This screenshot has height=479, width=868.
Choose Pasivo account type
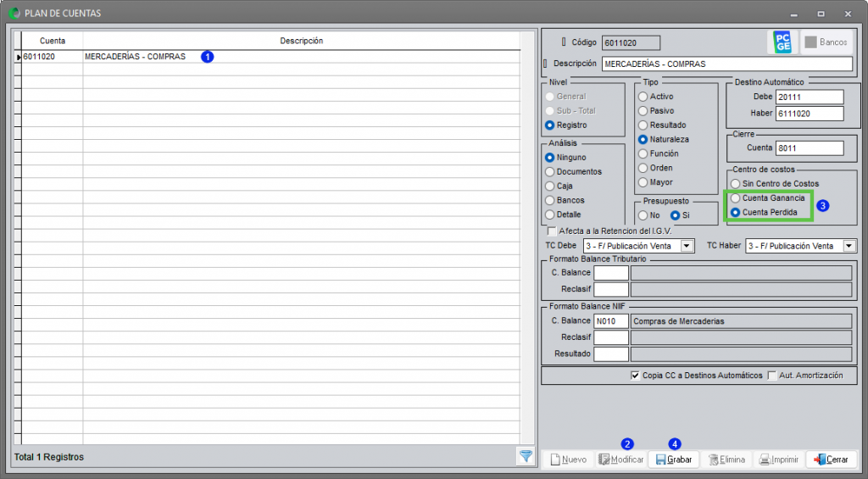point(643,111)
